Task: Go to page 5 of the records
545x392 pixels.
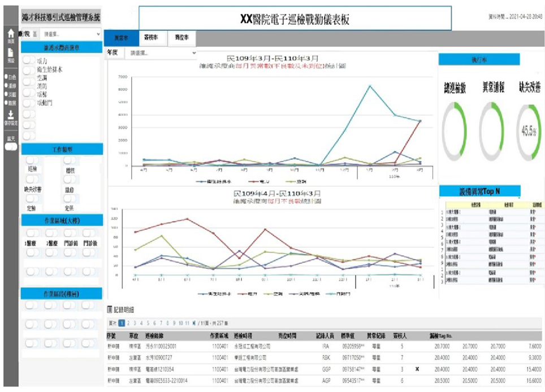Action: coord(148,323)
